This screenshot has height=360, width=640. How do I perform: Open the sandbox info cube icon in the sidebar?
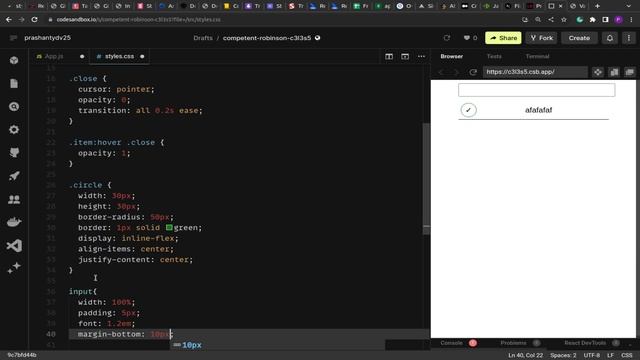pos(14,60)
